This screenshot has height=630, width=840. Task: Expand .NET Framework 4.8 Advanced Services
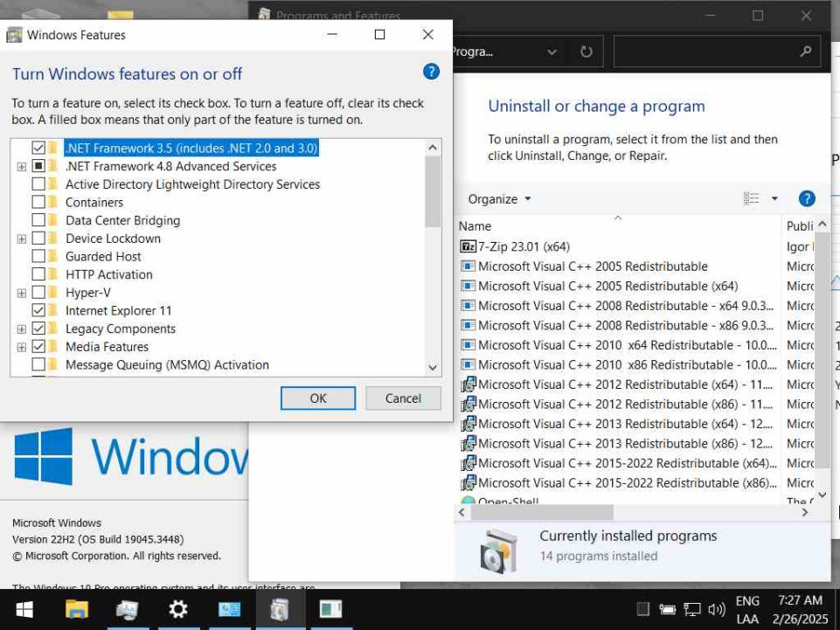22,167
